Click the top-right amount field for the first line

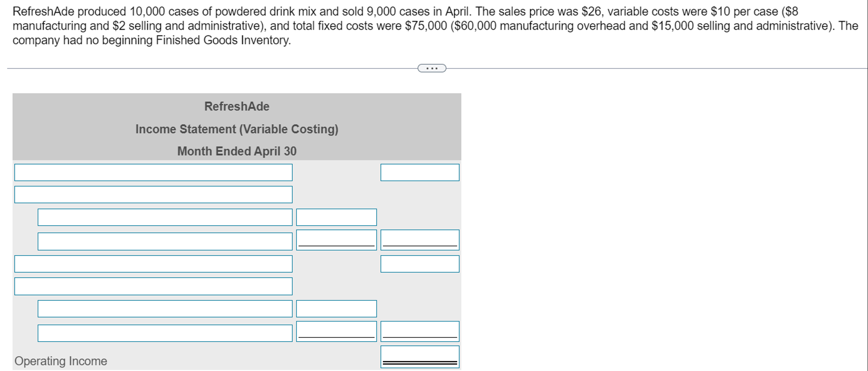(420, 173)
